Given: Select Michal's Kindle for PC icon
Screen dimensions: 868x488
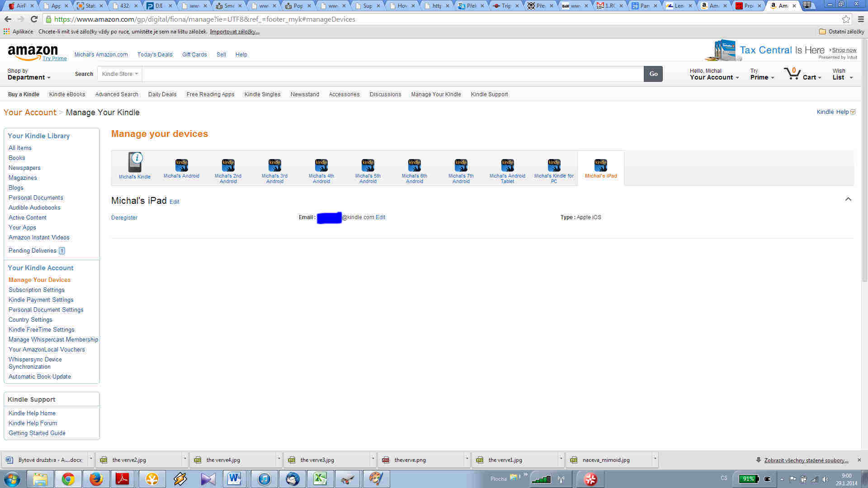Looking at the screenshot, I should (x=554, y=165).
